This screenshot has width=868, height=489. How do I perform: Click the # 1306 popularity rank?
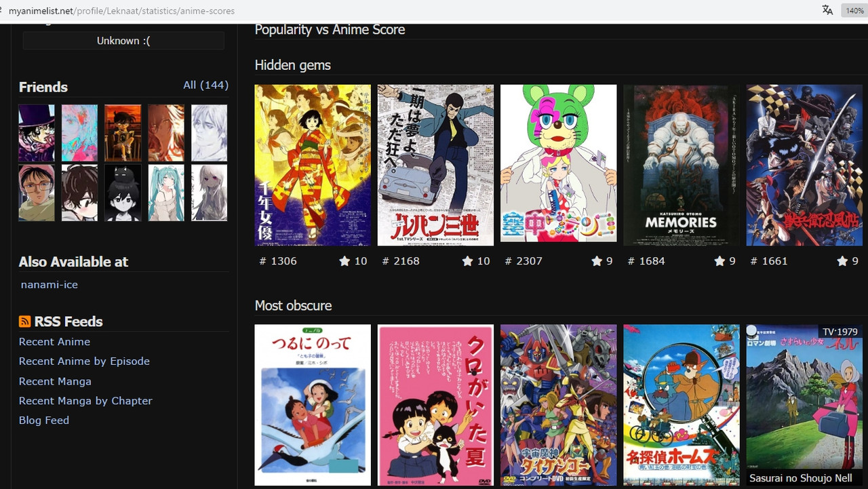[x=278, y=261]
